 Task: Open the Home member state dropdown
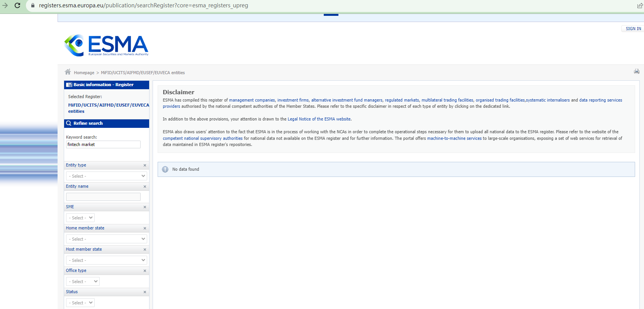click(107, 239)
